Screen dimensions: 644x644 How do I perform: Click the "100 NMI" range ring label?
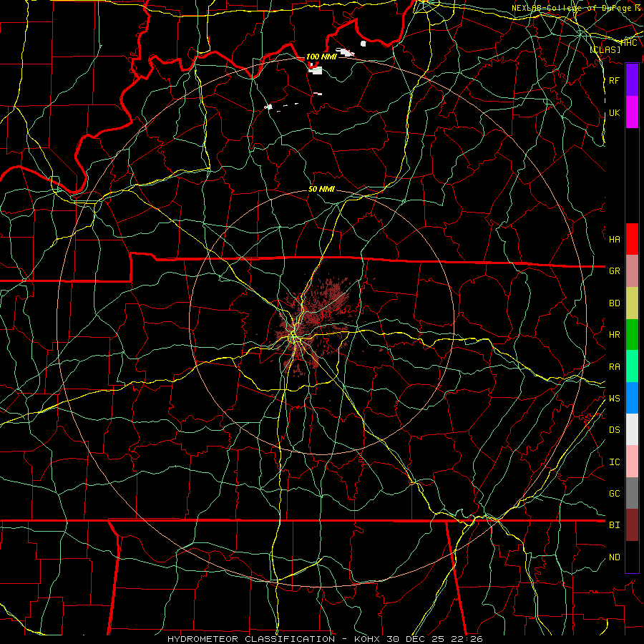[x=321, y=57]
